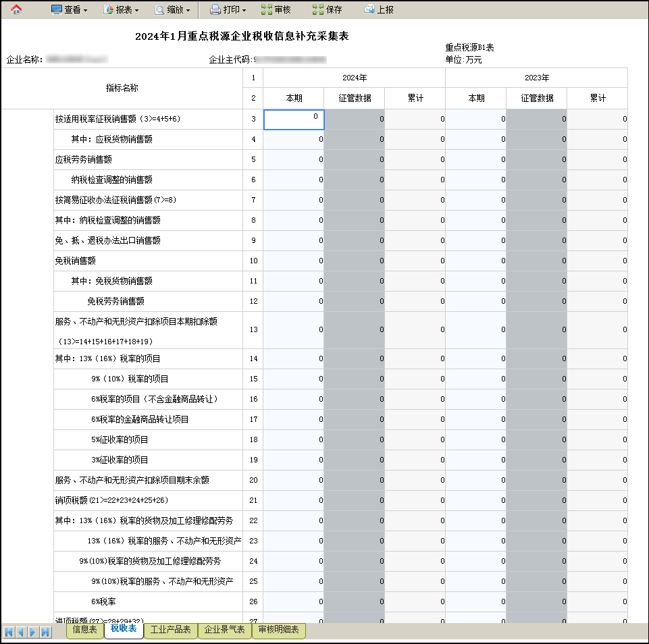
Task: Expand the 查看 dropdown arrow
Action: [x=86, y=10]
